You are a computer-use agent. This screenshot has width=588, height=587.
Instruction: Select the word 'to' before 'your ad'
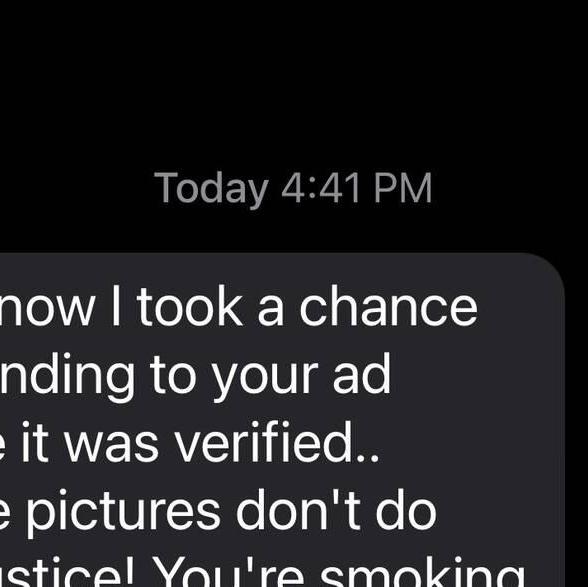coord(172,375)
